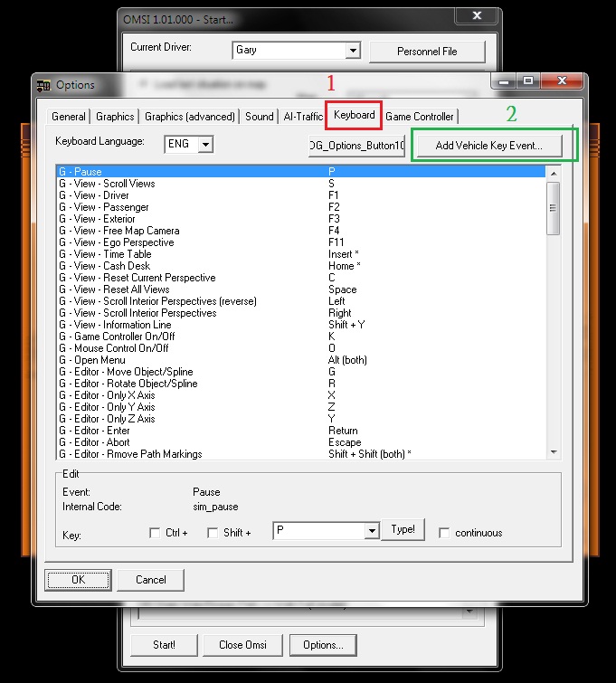
Task: Close the OMSI start window
Action: [477, 16]
